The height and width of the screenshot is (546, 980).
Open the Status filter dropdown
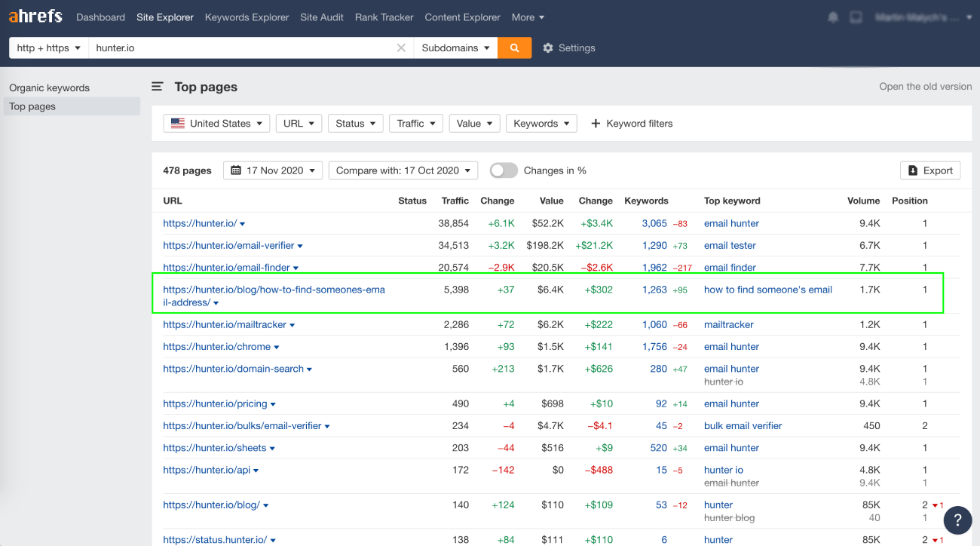pos(356,124)
